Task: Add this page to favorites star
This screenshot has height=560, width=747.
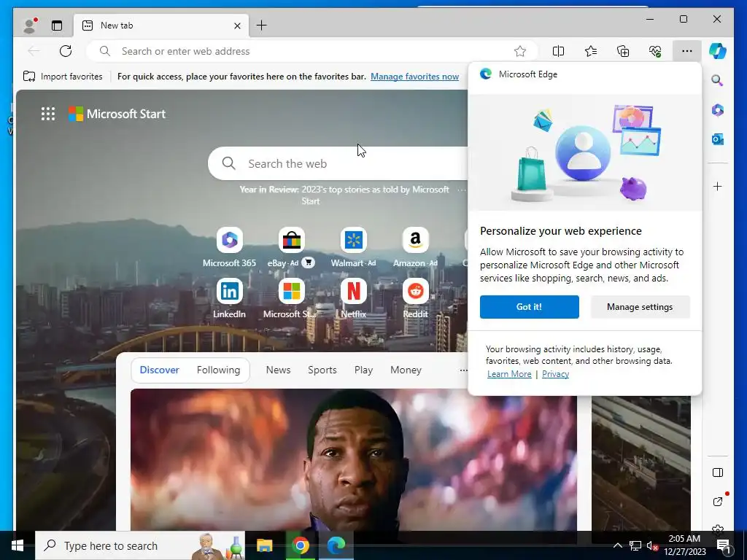Action: point(520,51)
